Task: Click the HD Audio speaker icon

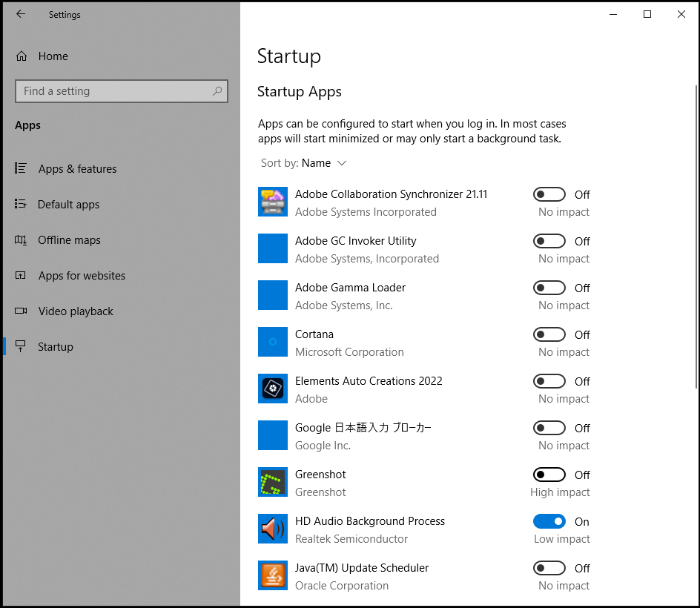Action: pyautogui.click(x=272, y=529)
